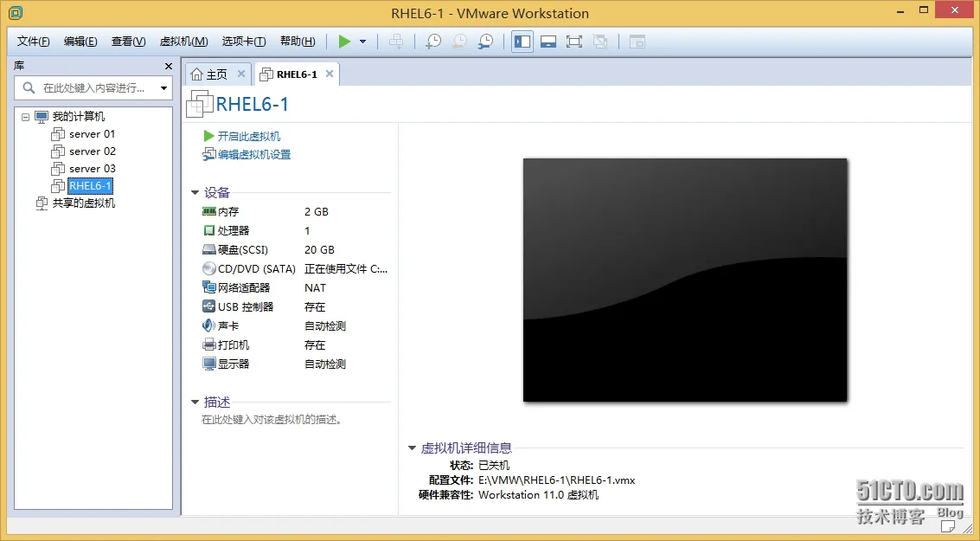This screenshot has height=541, width=980.
Task: Click the USB 控制器 icon
Action: pyautogui.click(x=208, y=306)
